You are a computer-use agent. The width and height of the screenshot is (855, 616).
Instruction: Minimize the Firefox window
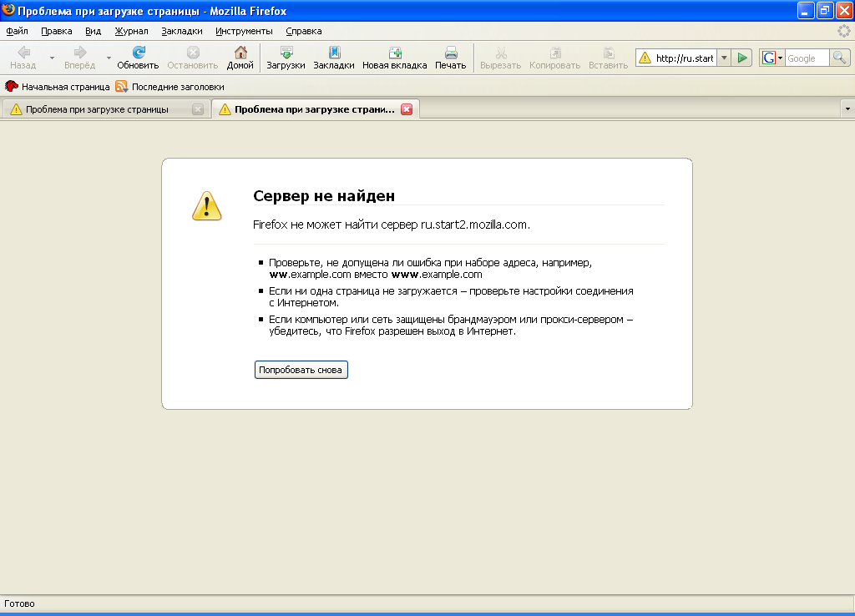[806, 10]
